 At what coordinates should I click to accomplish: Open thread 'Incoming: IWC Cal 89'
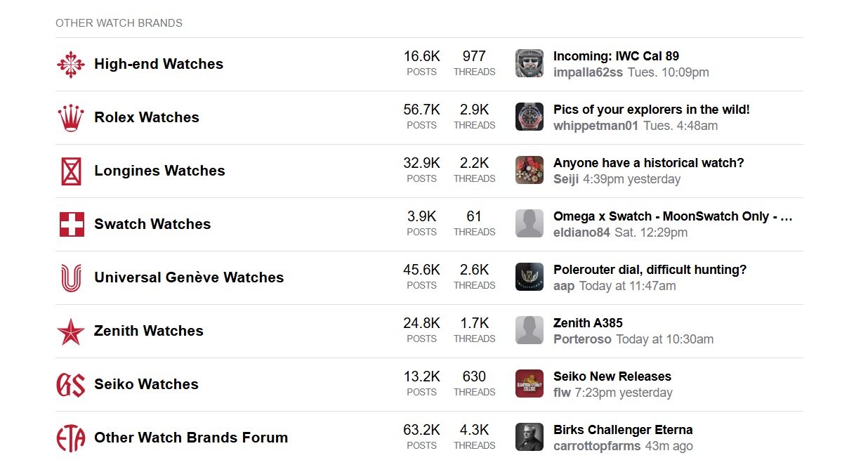(x=616, y=56)
